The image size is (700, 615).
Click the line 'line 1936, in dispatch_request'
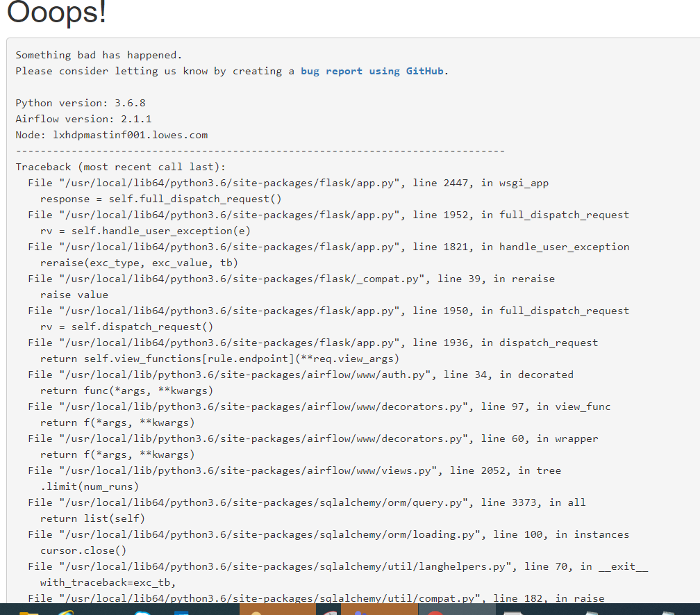tap(313, 343)
